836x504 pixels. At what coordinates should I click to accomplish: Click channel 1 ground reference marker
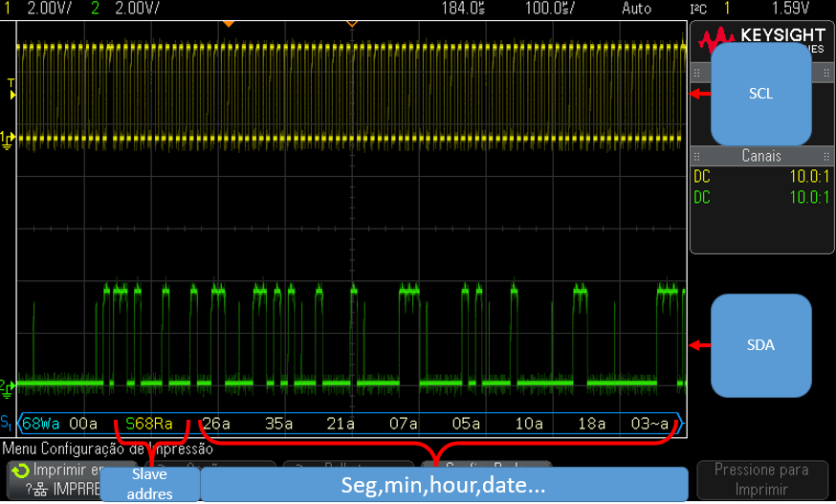tap(8, 140)
